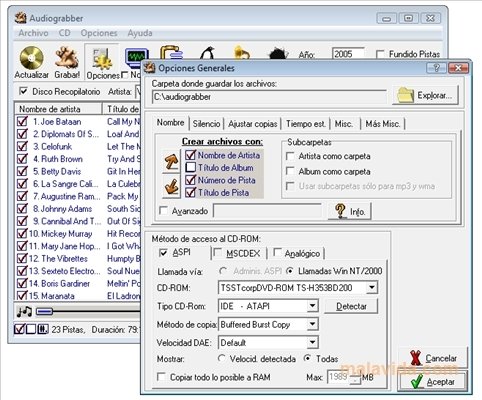Screen dimensions: 482x400
Task: Click the Año field showing 2005
Action: pyautogui.click(x=348, y=54)
